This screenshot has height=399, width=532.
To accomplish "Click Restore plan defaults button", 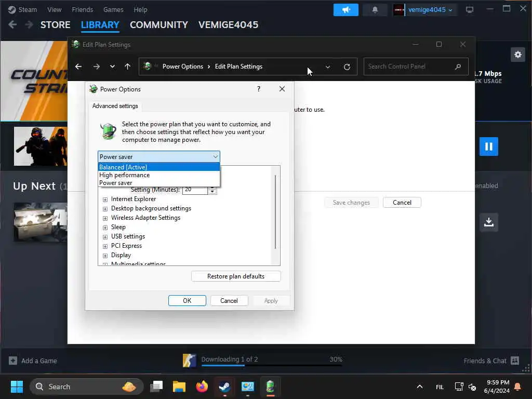I will (x=236, y=276).
